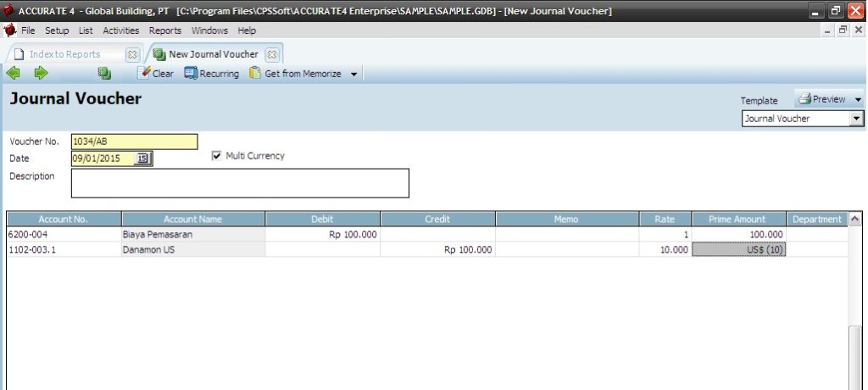Viewport: 868px width, 390px height.
Task: Click the vertical scrollbar thumb of the table
Action: pos(855,358)
